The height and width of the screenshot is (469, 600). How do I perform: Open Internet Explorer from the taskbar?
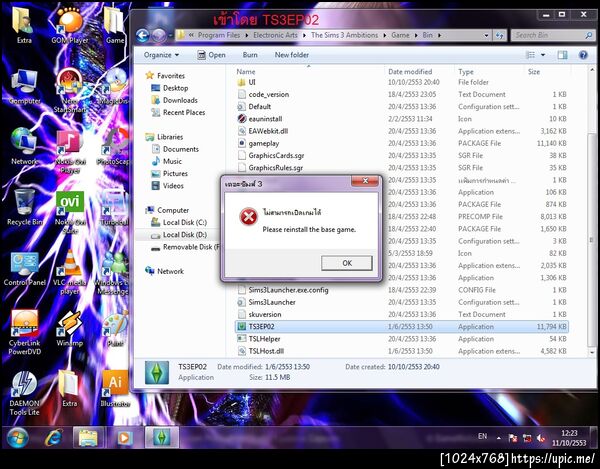pyautogui.click(x=54, y=438)
